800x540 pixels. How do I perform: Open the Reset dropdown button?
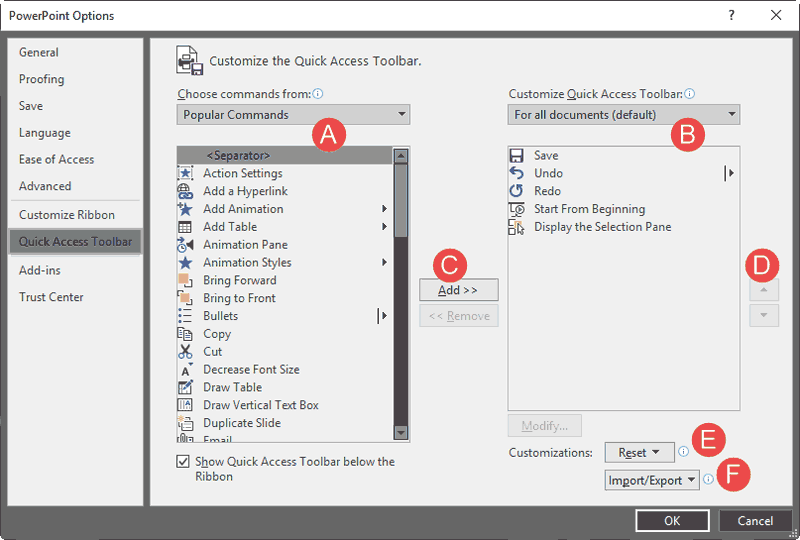[x=639, y=453]
